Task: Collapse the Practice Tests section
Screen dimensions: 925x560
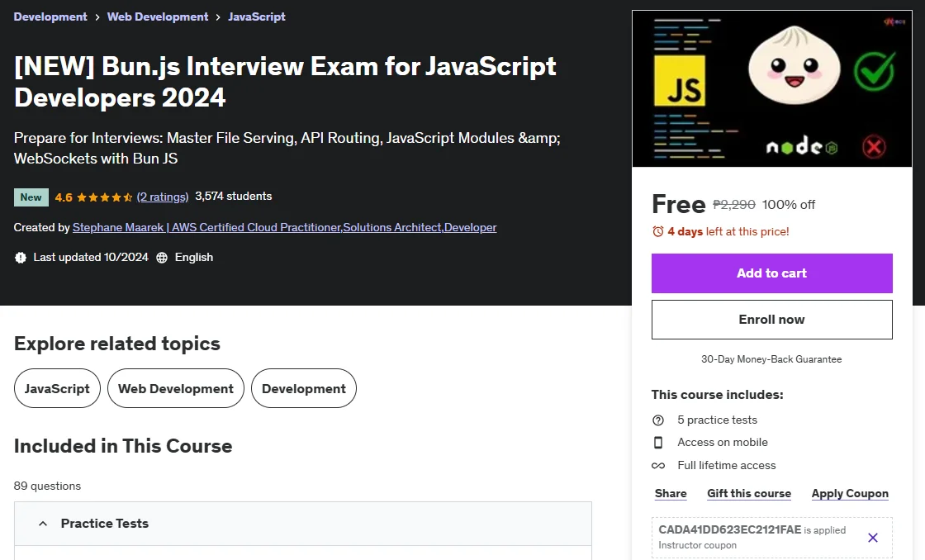Action: tap(302, 524)
